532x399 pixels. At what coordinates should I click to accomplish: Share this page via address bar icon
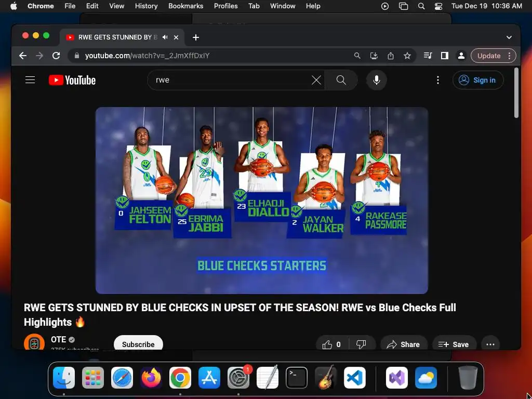pyautogui.click(x=391, y=56)
